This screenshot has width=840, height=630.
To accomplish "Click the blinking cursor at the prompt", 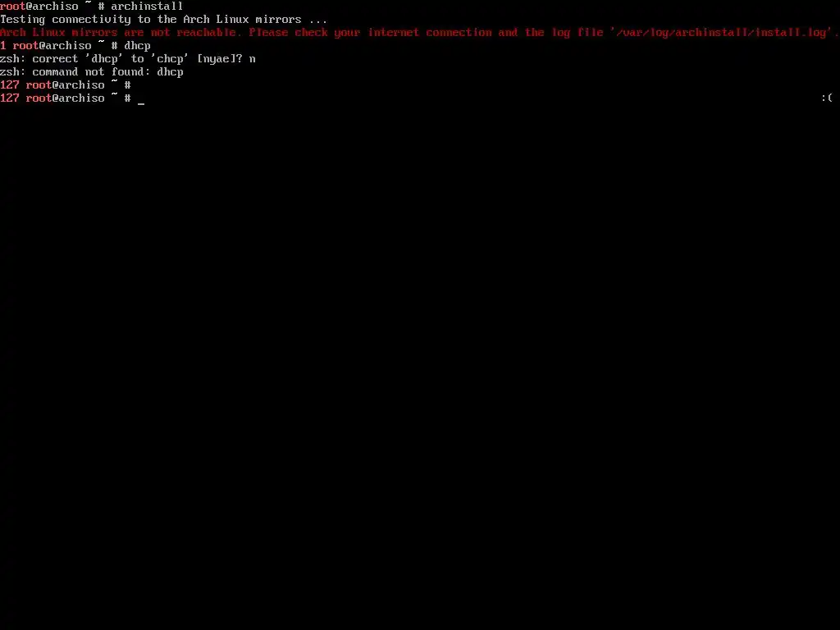I will coord(141,103).
